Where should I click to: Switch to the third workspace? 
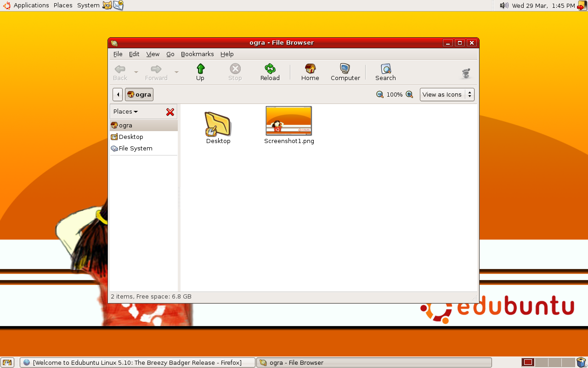pos(555,362)
